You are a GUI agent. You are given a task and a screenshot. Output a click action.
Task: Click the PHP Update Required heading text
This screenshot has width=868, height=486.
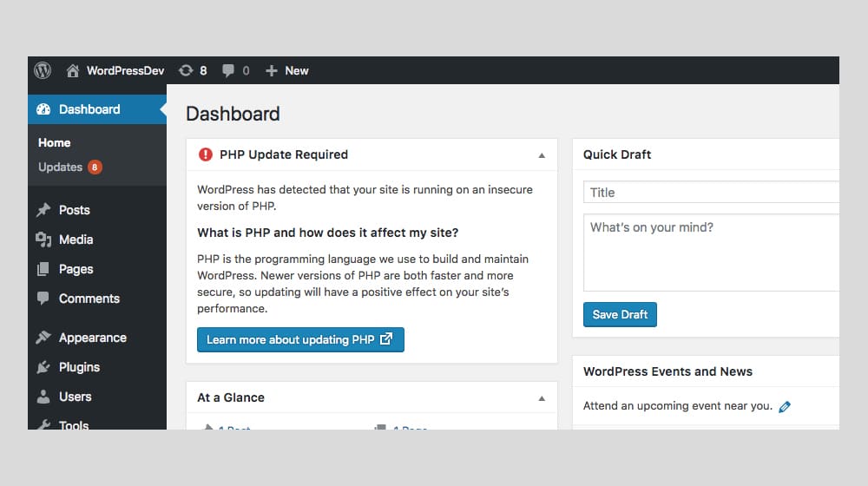284,154
